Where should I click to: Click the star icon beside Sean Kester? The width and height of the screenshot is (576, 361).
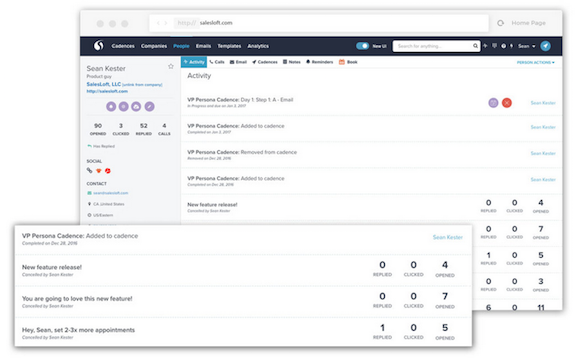pos(171,66)
